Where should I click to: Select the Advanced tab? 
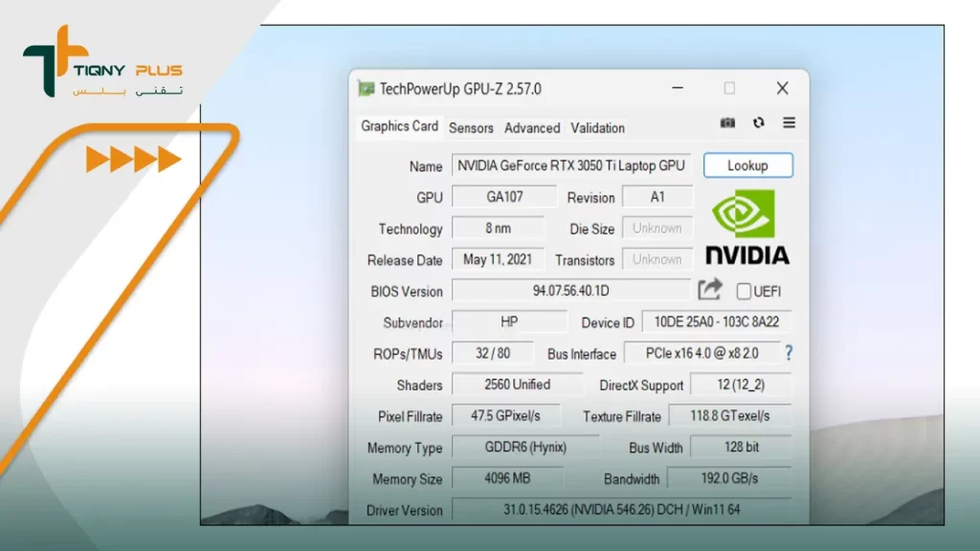(532, 127)
